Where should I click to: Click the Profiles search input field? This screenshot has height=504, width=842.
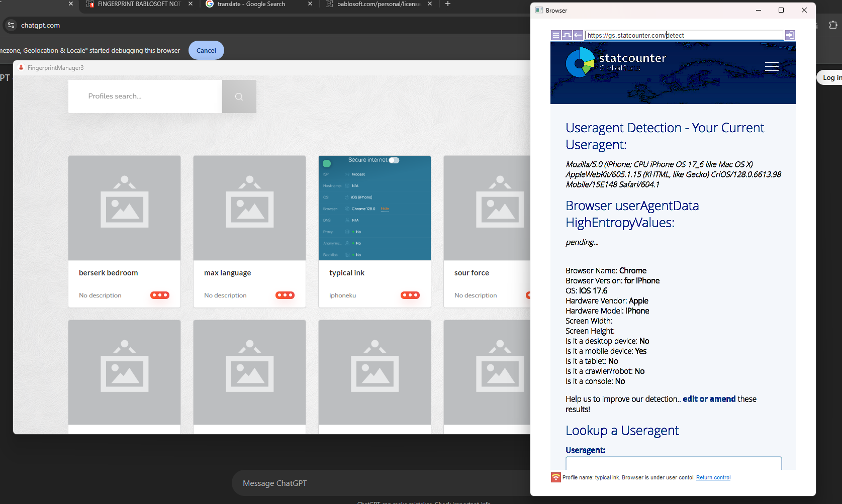click(145, 96)
